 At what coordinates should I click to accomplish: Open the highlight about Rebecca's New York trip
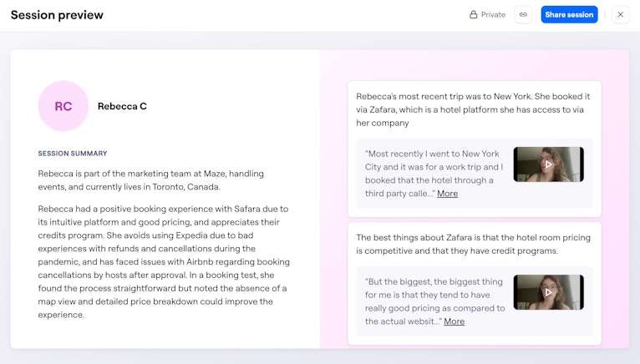point(473,109)
